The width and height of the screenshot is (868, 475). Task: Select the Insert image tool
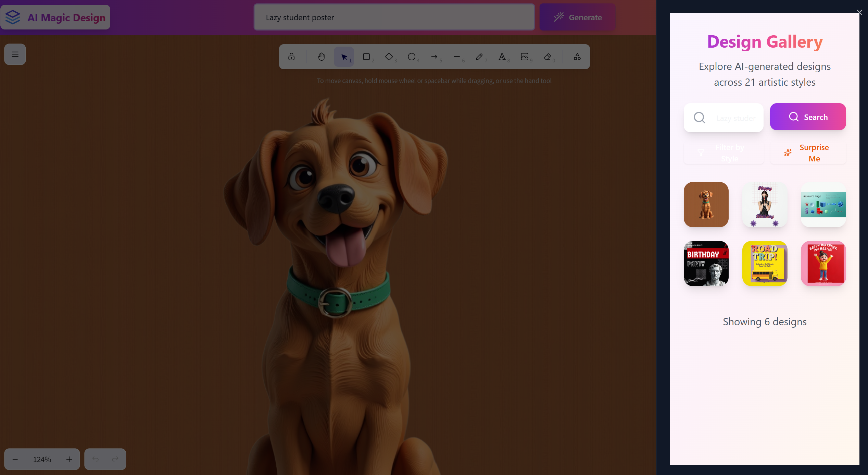click(525, 57)
